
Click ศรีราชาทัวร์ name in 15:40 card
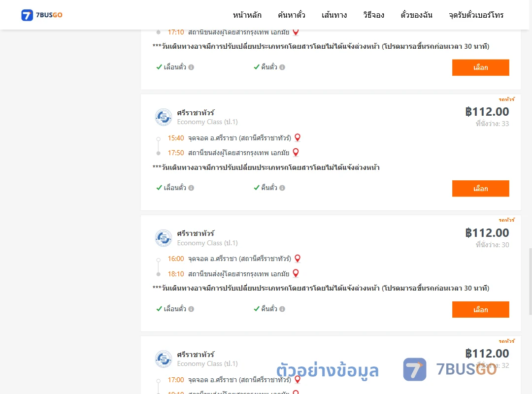click(x=196, y=113)
